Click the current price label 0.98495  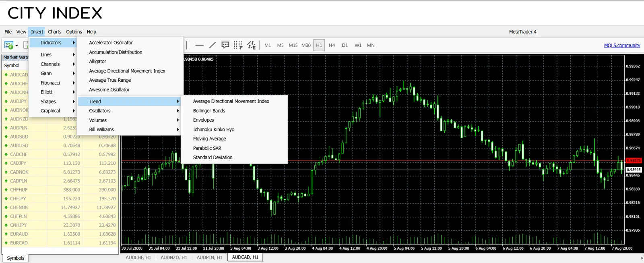(x=634, y=170)
